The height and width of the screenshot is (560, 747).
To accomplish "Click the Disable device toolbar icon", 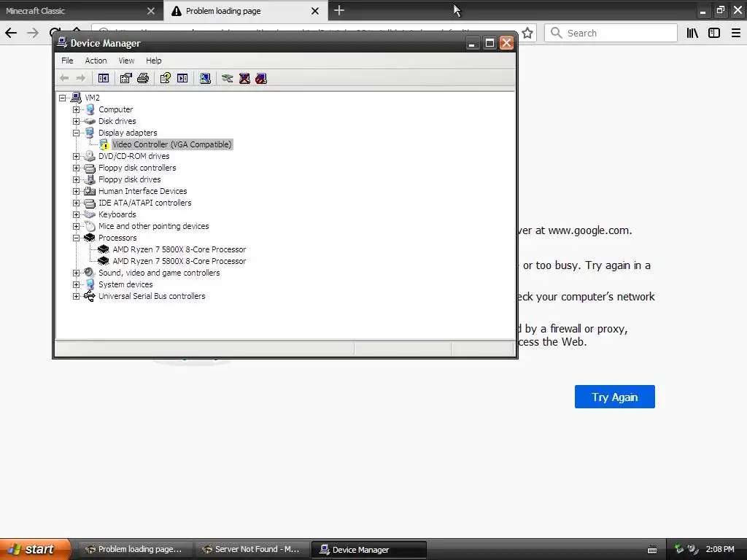I will click(x=261, y=78).
